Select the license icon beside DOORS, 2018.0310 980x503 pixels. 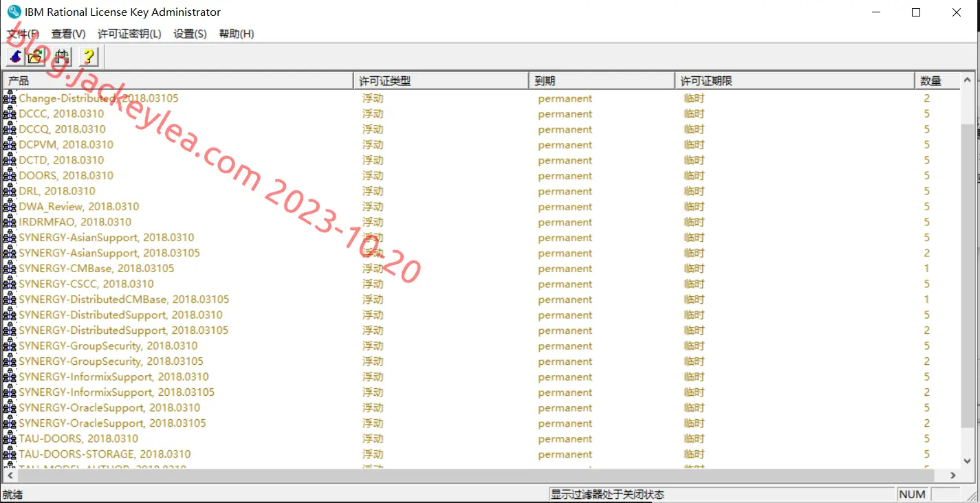[9, 175]
